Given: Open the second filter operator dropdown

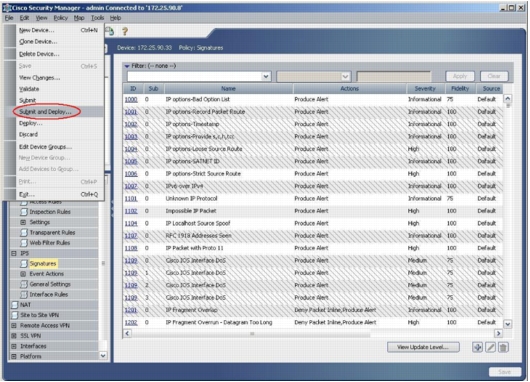Looking at the screenshot, I should click(x=345, y=76).
